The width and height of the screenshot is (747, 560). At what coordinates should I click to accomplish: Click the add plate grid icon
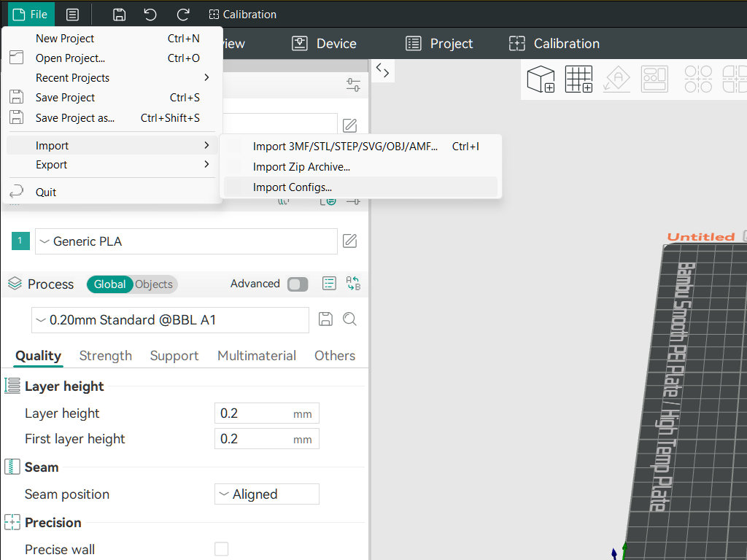coord(579,79)
